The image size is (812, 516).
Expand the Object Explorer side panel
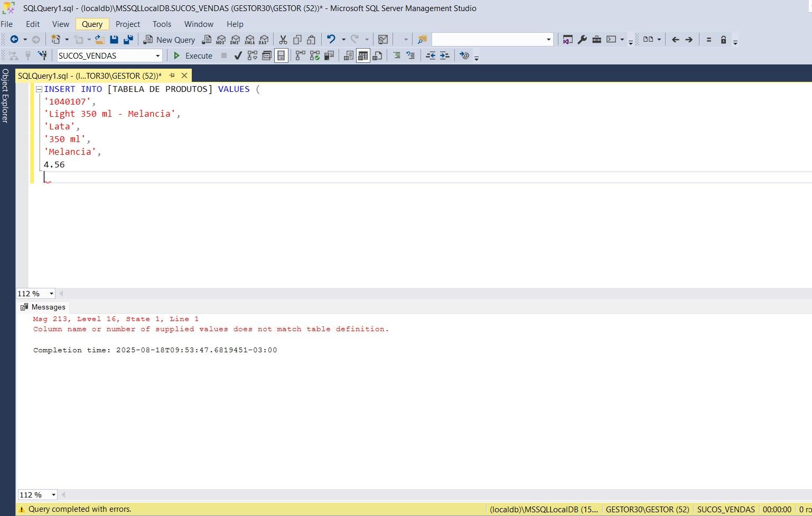tap(5, 96)
